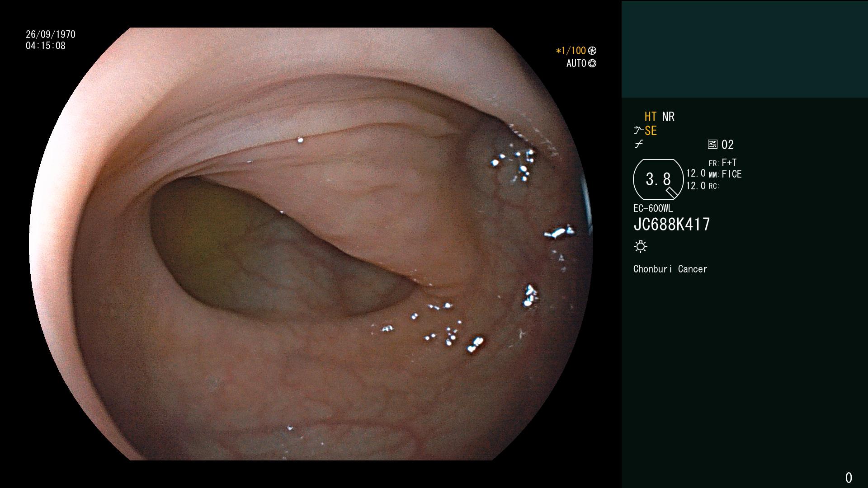868x488 pixels.
Task: Click the serial number JC688K417
Action: click(672, 224)
